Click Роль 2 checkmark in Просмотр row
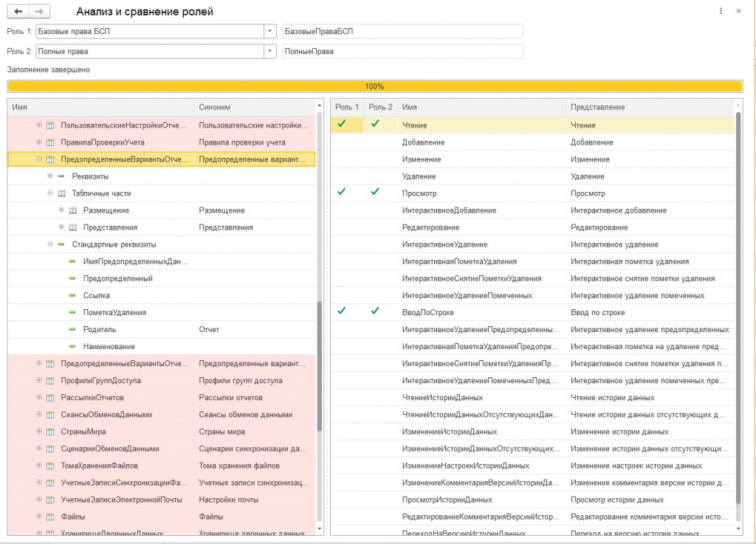The width and height of the screenshot is (756, 544). click(375, 192)
